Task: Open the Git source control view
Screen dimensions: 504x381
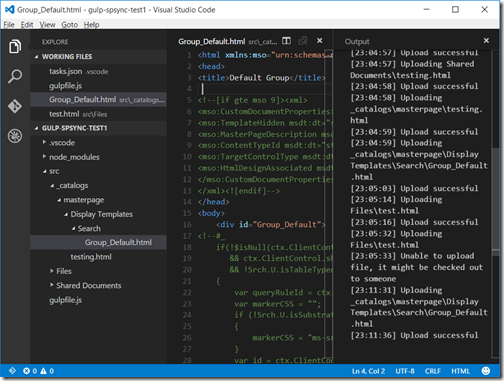Action: tap(15, 106)
